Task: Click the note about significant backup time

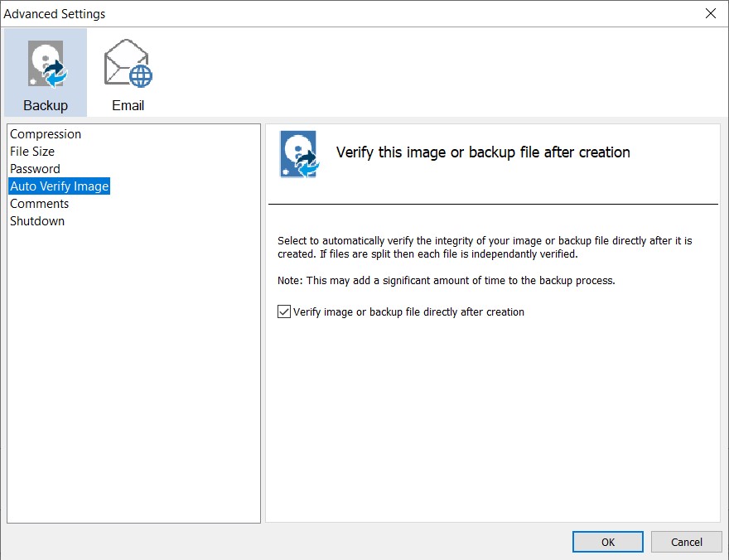Action: tap(447, 281)
